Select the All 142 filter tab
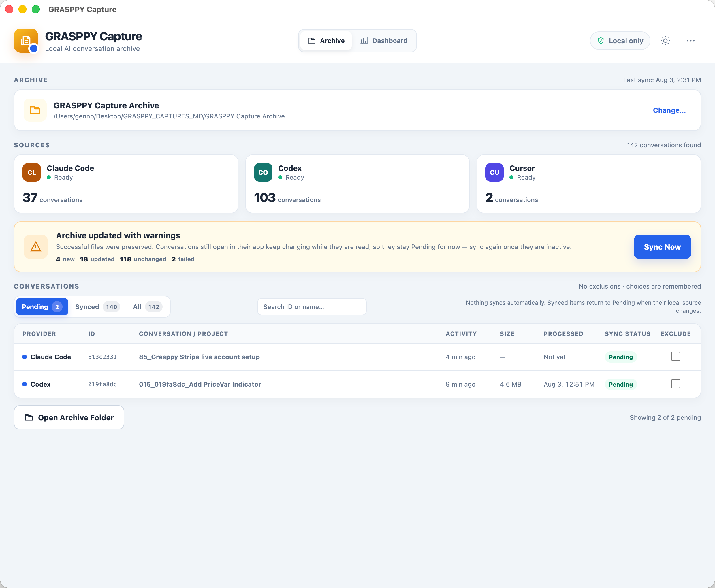The width and height of the screenshot is (715, 588). tap(148, 307)
